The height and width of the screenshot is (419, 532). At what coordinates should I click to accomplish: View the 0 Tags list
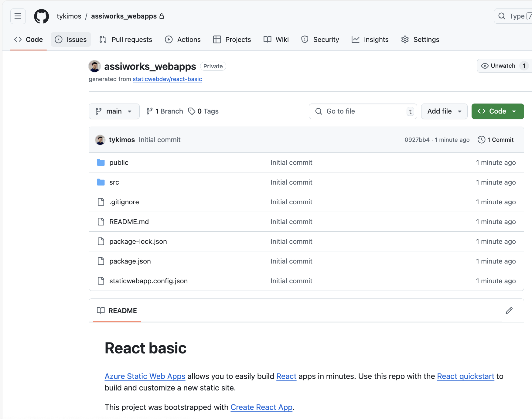tap(203, 111)
